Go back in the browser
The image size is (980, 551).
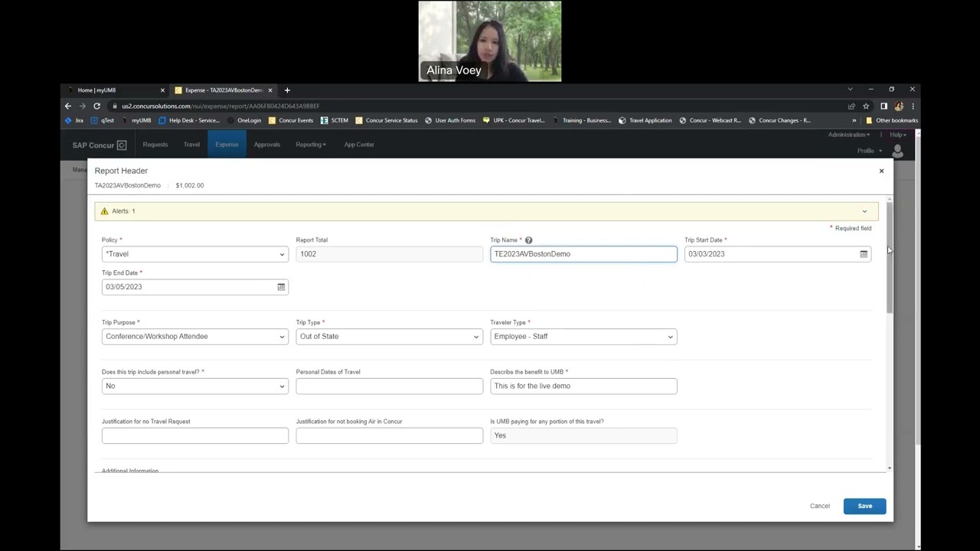coord(68,106)
